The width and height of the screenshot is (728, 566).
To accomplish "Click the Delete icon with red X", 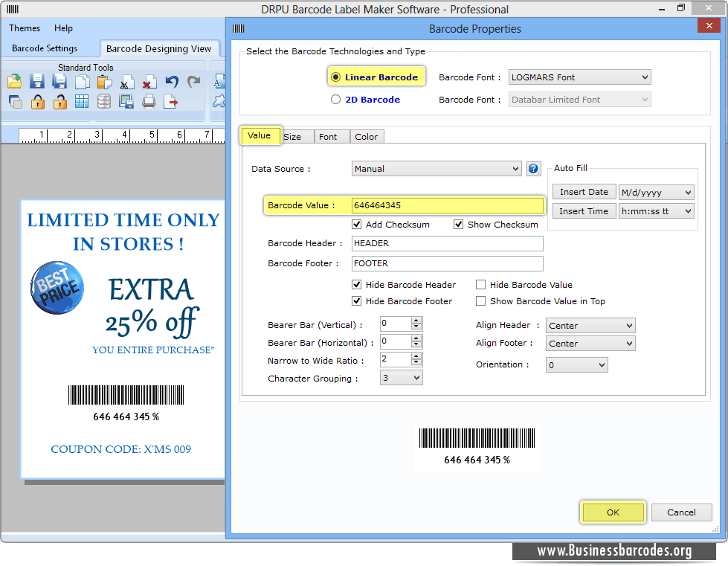I will 149,82.
